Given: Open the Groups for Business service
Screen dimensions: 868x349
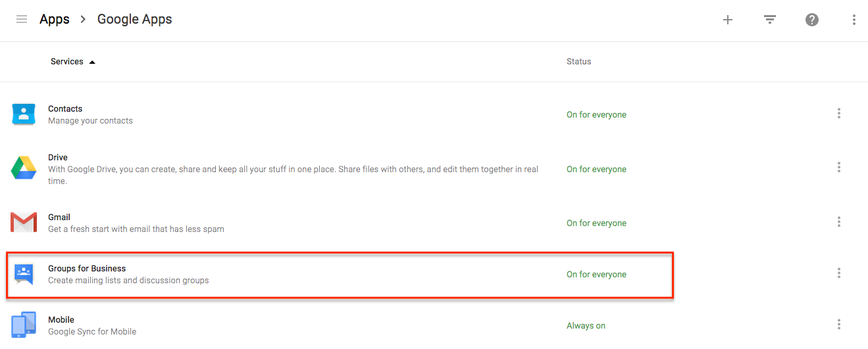Looking at the screenshot, I should point(87,268).
